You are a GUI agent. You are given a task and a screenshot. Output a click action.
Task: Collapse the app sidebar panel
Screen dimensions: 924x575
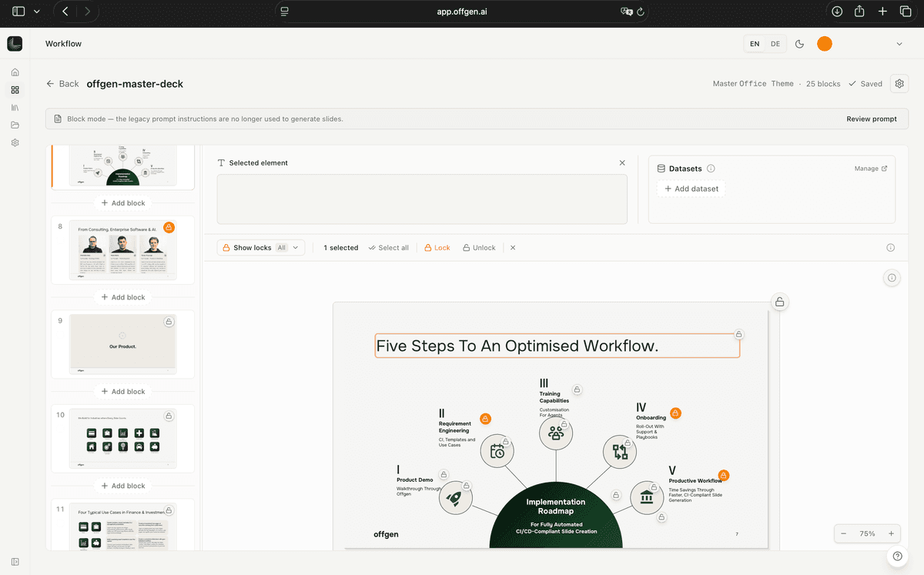tap(15, 561)
